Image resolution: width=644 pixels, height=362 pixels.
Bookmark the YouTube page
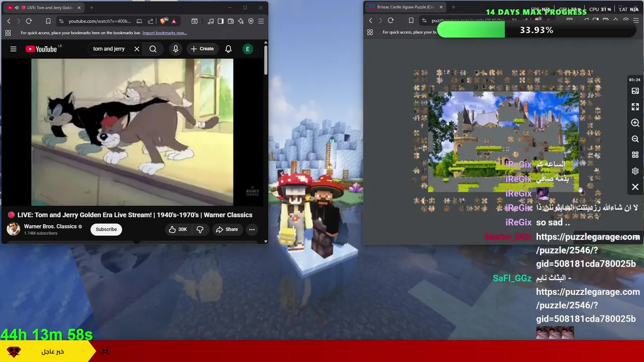pyautogui.click(x=48, y=21)
